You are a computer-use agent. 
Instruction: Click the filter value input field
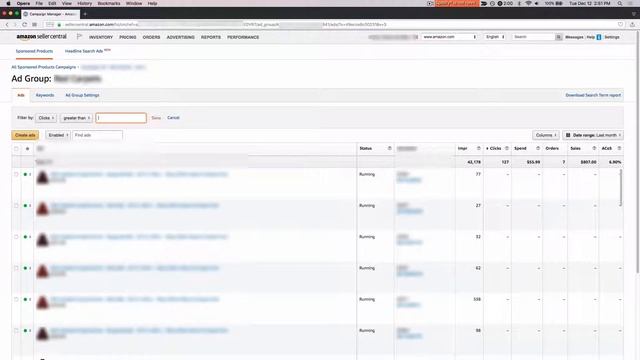point(121,118)
